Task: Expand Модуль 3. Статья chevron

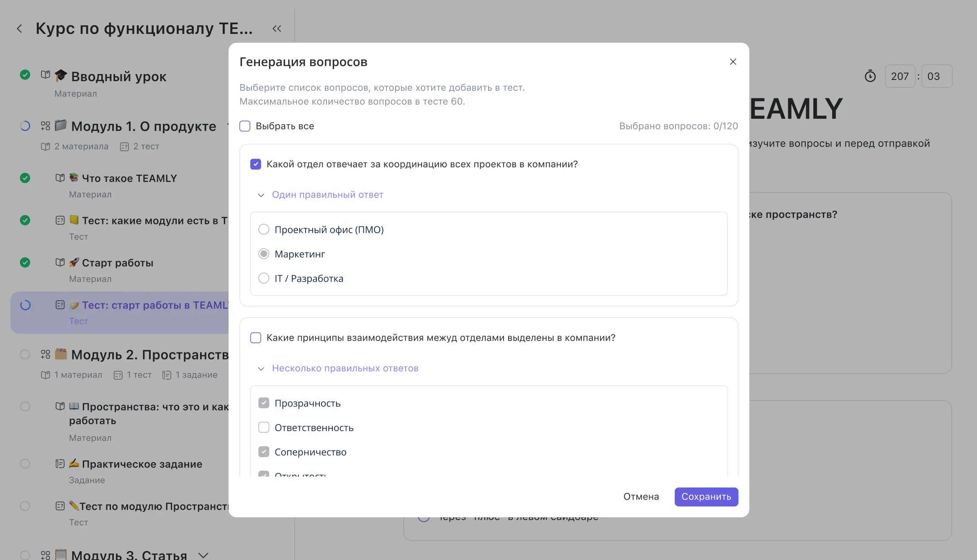Action: [203, 555]
